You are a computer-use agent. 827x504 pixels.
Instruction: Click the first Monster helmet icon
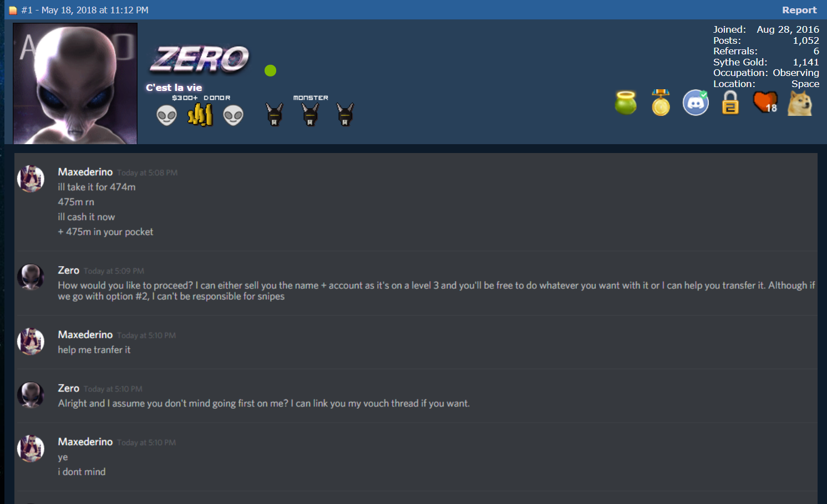click(x=275, y=115)
